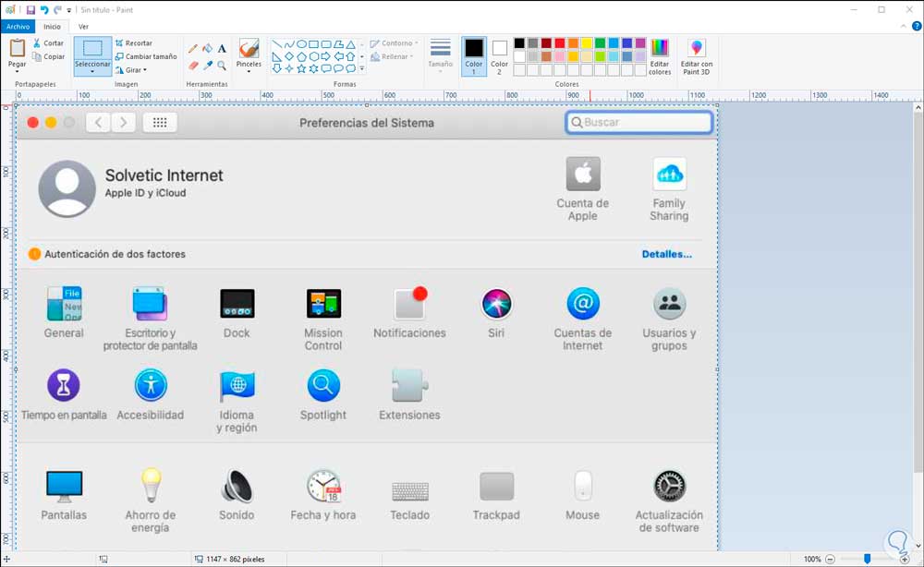Image resolution: width=924 pixels, height=567 pixels.
Task: Click the Cambiar tamaño command
Action: coord(146,56)
